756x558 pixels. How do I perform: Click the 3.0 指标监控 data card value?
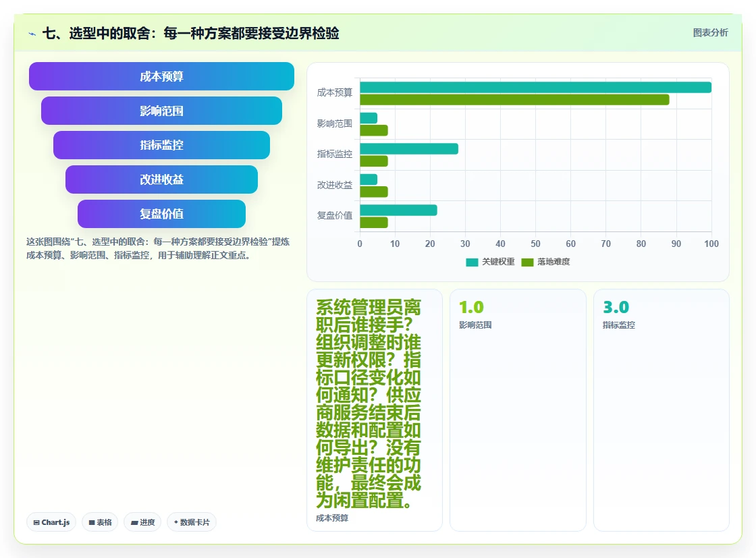click(616, 307)
